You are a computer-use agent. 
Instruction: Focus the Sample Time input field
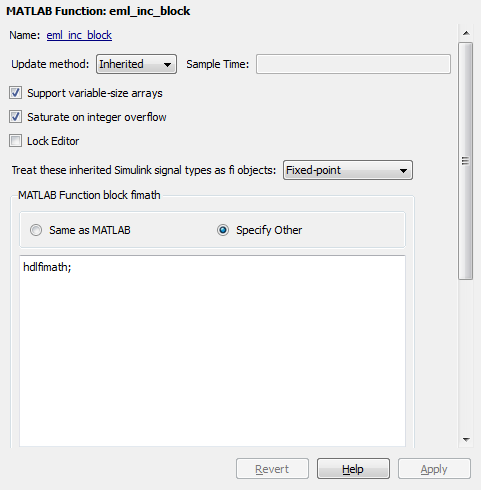pyautogui.click(x=353, y=64)
